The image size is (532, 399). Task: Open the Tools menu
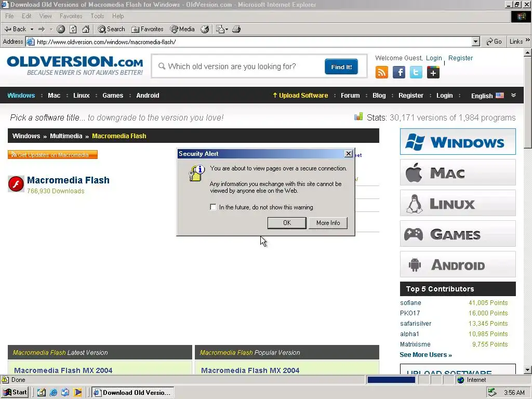point(97,16)
